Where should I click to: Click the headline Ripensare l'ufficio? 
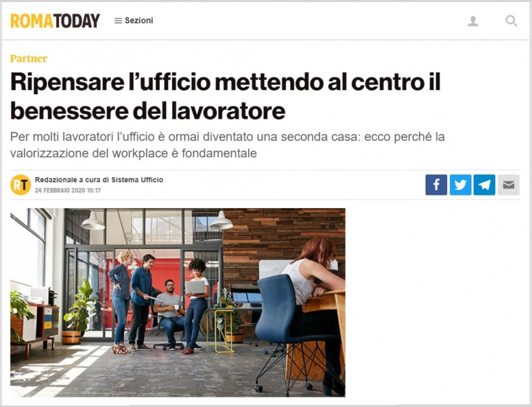(225, 96)
